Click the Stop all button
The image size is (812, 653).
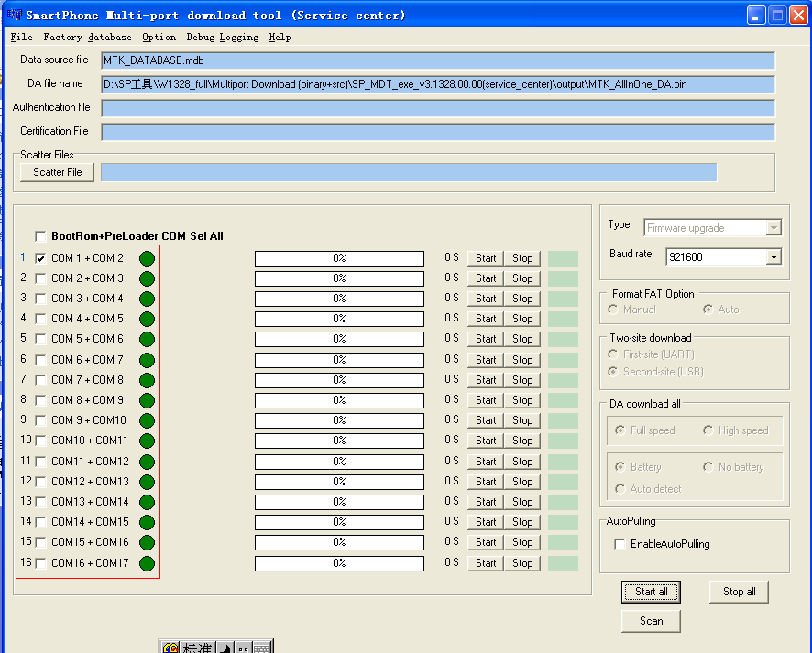point(739,592)
